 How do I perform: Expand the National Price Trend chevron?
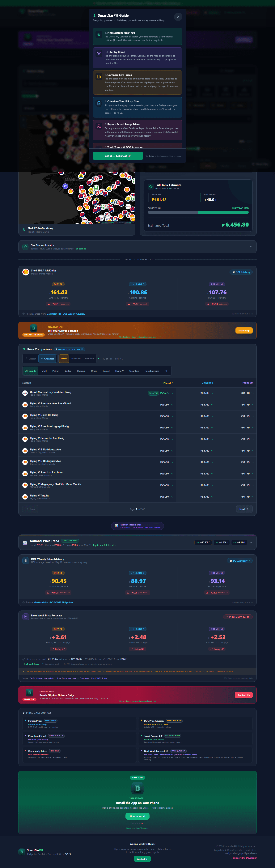coord(251,542)
